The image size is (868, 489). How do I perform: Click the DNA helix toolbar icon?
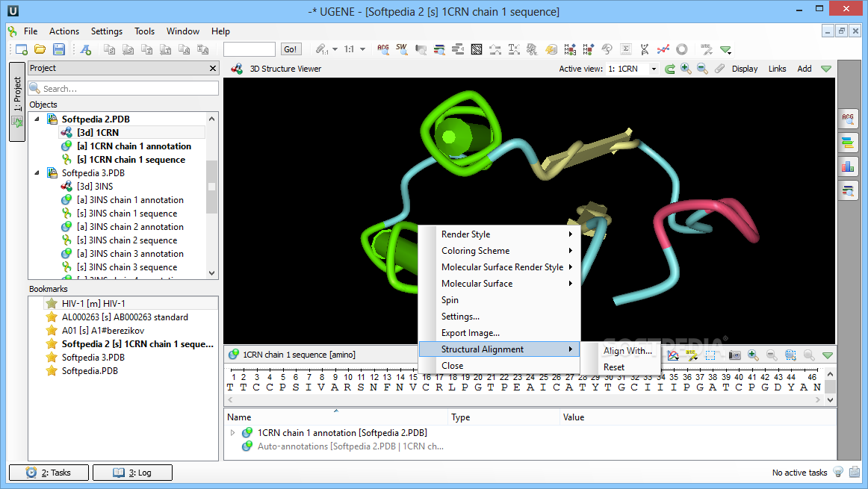645,49
